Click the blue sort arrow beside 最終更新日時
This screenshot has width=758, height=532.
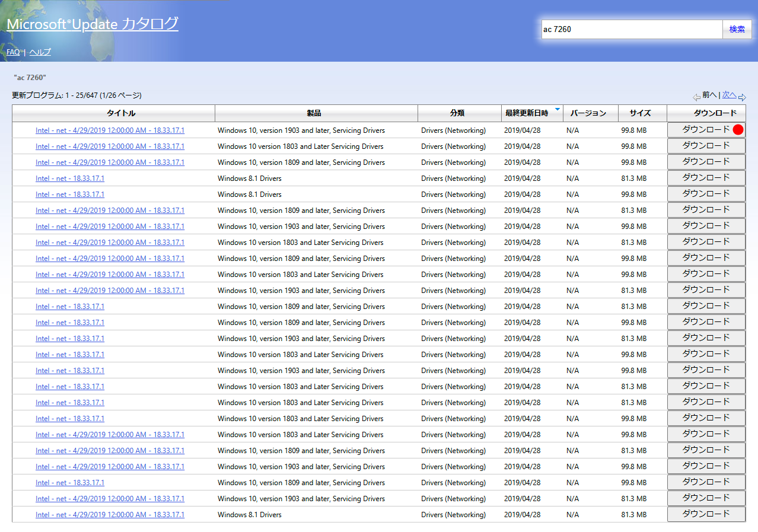tap(557, 110)
